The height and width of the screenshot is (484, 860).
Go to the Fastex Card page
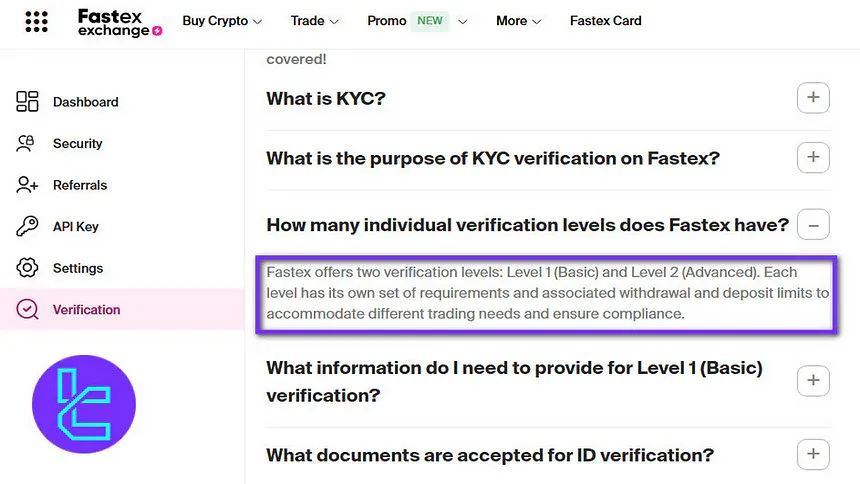tap(605, 21)
